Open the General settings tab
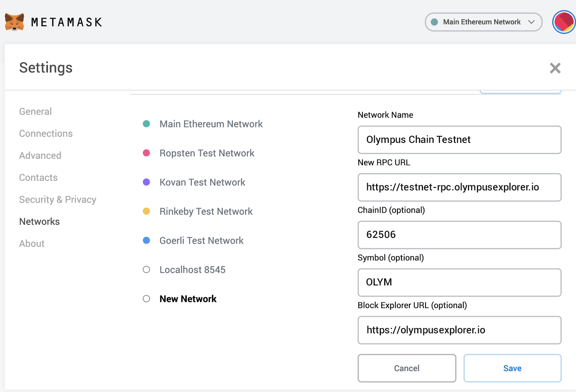576x392 pixels. coord(35,112)
